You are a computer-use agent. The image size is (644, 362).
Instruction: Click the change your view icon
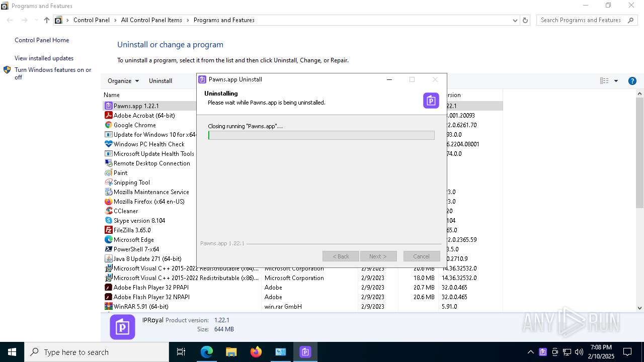604,81
